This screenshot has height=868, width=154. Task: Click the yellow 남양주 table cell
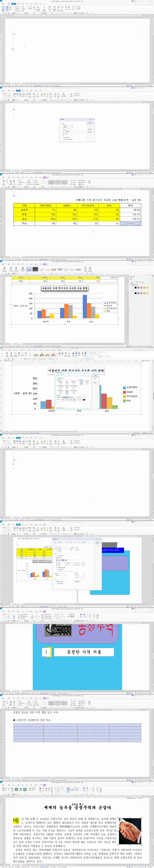(24, 210)
